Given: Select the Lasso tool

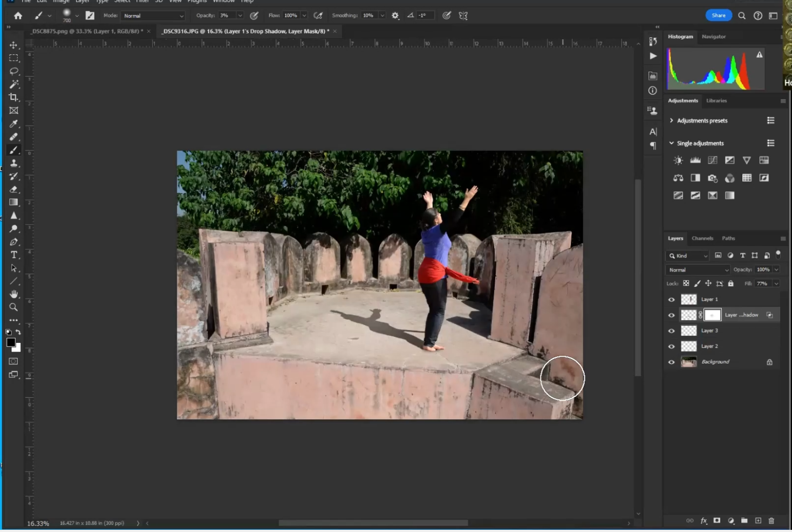Looking at the screenshot, I should [13, 71].
